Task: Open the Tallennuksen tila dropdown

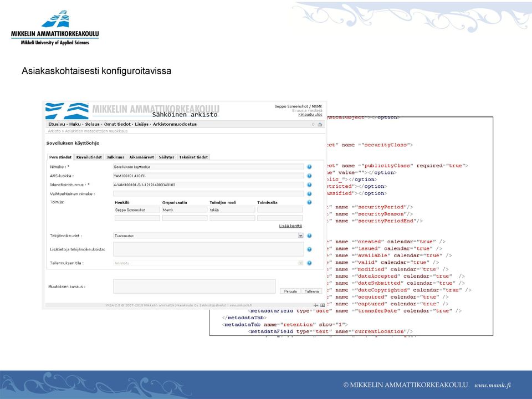Action: (x=208, y=263)
